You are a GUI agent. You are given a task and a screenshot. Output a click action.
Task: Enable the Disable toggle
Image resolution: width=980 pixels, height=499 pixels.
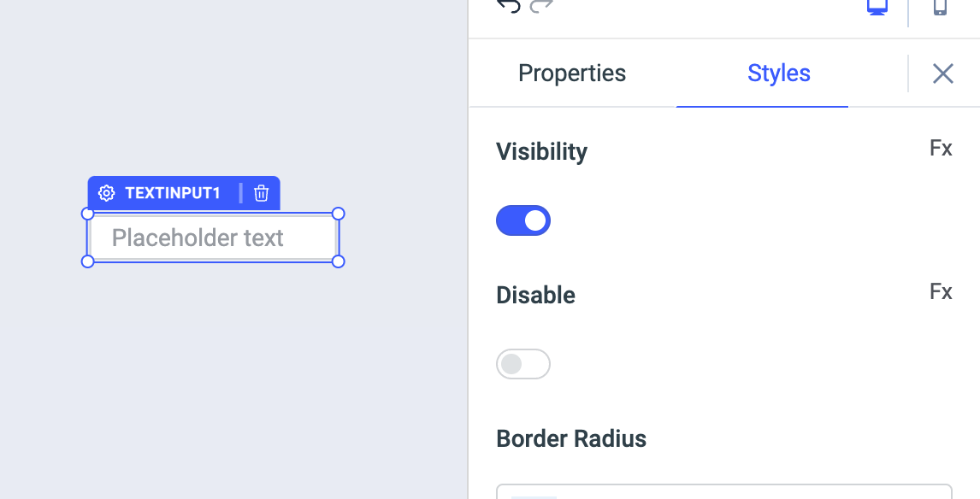[523, 363]
